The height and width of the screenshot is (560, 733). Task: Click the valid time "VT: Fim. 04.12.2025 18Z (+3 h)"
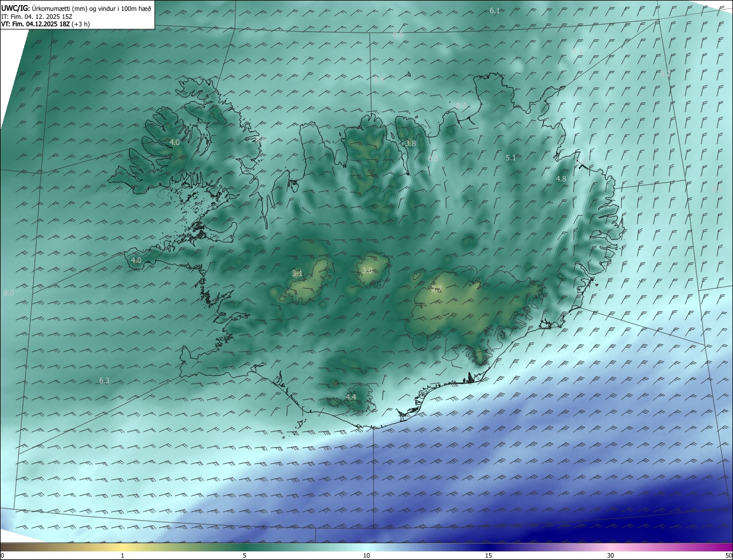[x=45, y=24]
